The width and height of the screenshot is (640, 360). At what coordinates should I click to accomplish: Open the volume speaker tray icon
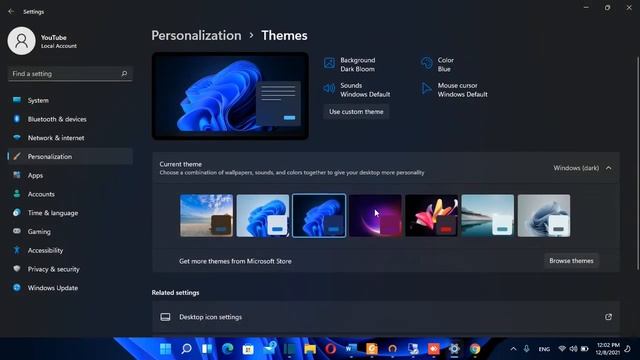pos(573,349)
